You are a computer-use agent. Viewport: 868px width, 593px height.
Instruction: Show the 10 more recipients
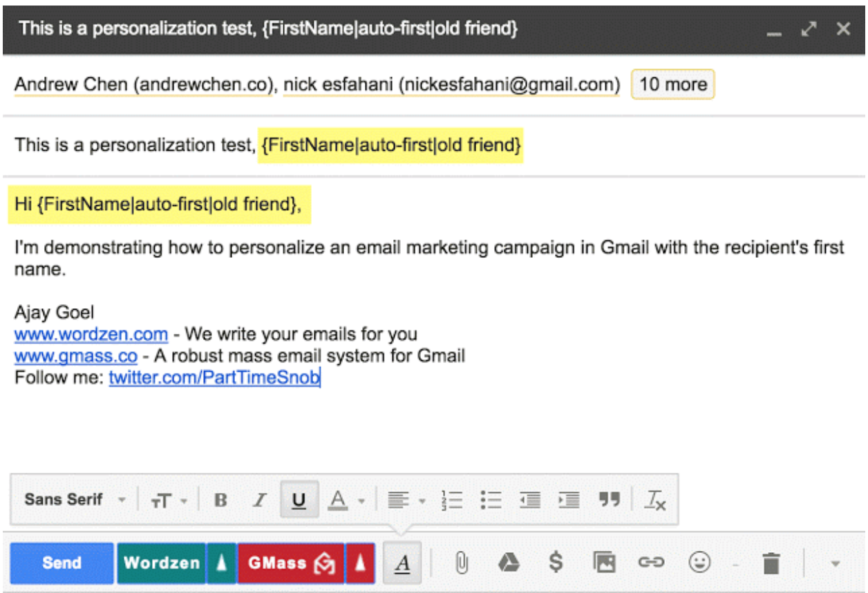click(x=674, y=84)
